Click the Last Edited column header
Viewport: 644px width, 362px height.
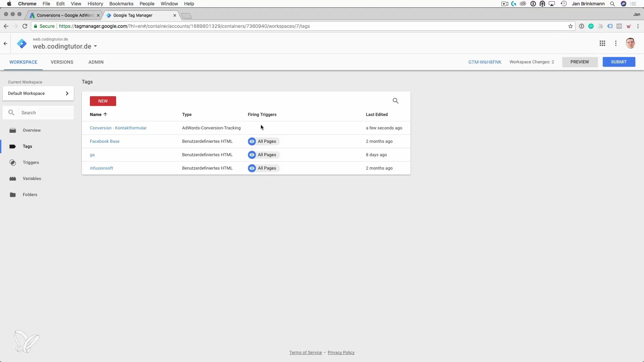pyautogui.click(x=377, y=115)
